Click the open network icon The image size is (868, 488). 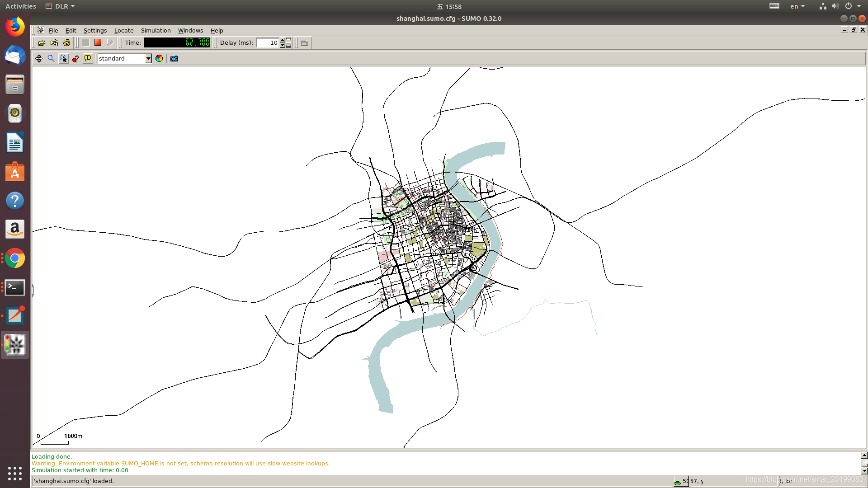point(54,42)
